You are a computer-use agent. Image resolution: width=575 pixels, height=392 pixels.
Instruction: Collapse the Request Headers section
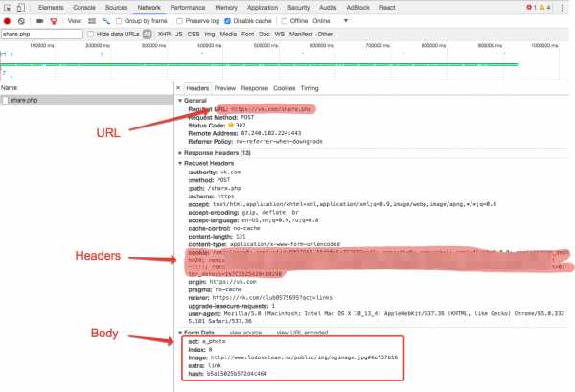[x=180, y=163]
